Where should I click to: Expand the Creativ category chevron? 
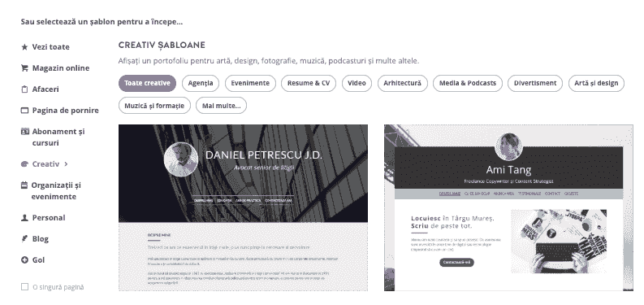coord(66,163)
